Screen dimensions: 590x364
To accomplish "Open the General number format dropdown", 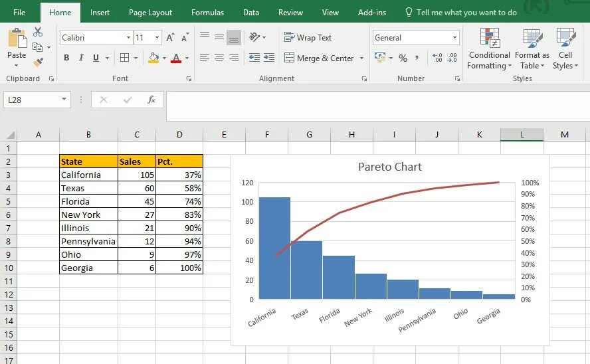I will (454, 38).
